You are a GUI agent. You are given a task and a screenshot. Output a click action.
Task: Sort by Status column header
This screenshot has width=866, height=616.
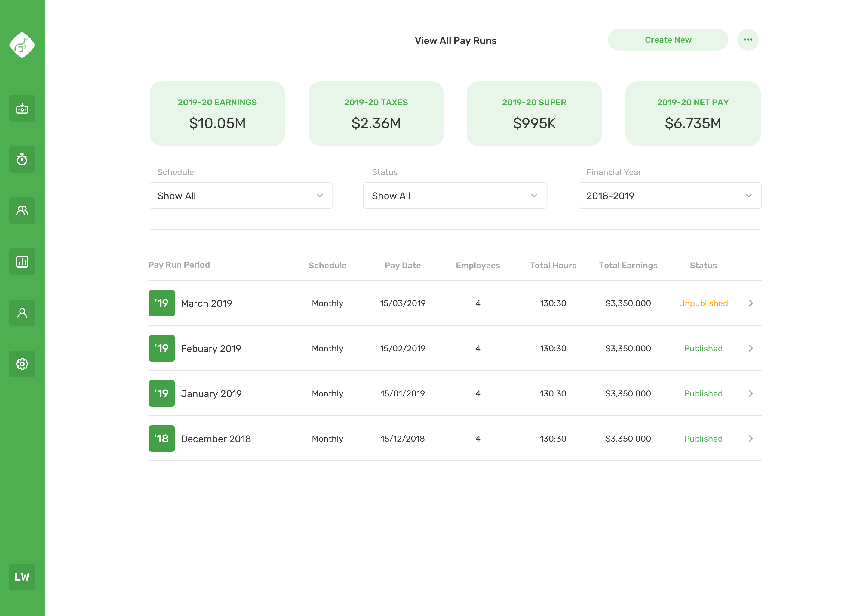(x=703, y=266)
